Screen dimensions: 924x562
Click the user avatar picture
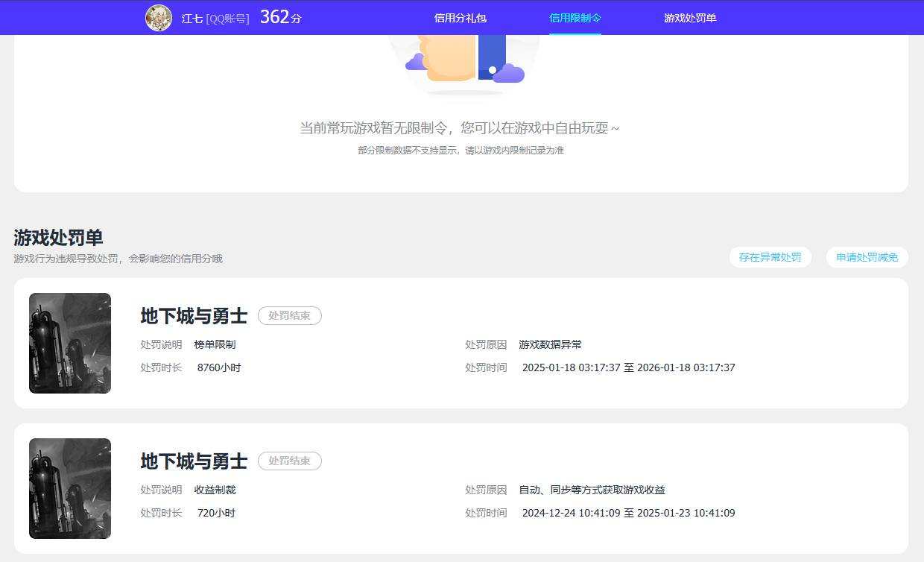[x=159, y=18]
